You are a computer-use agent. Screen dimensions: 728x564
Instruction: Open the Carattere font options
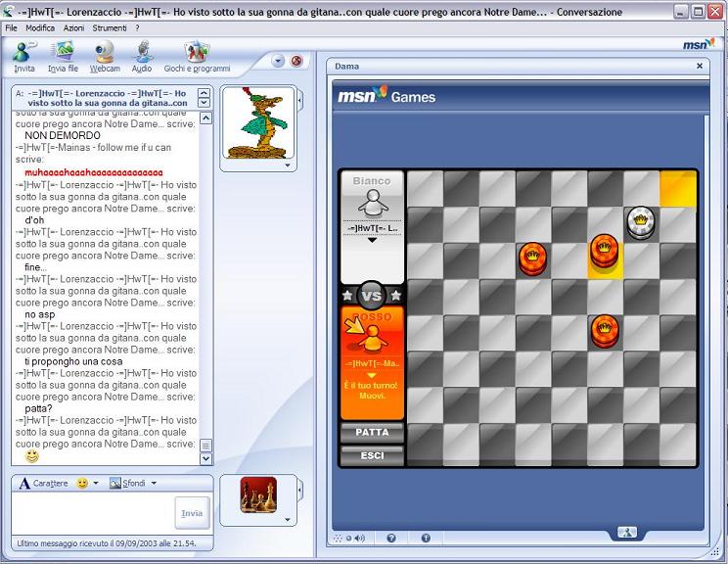pyautogui.click(x=44, y=483)
